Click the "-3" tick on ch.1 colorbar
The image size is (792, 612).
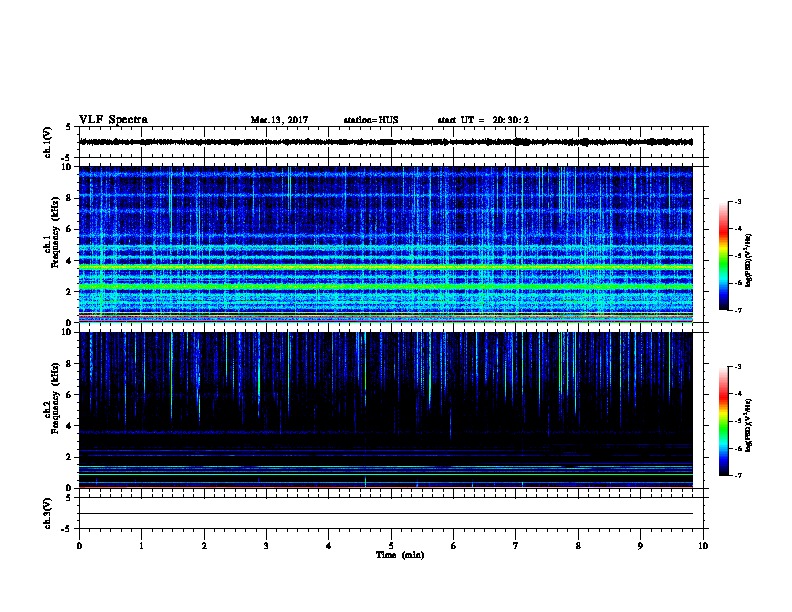tap(738, 202)
